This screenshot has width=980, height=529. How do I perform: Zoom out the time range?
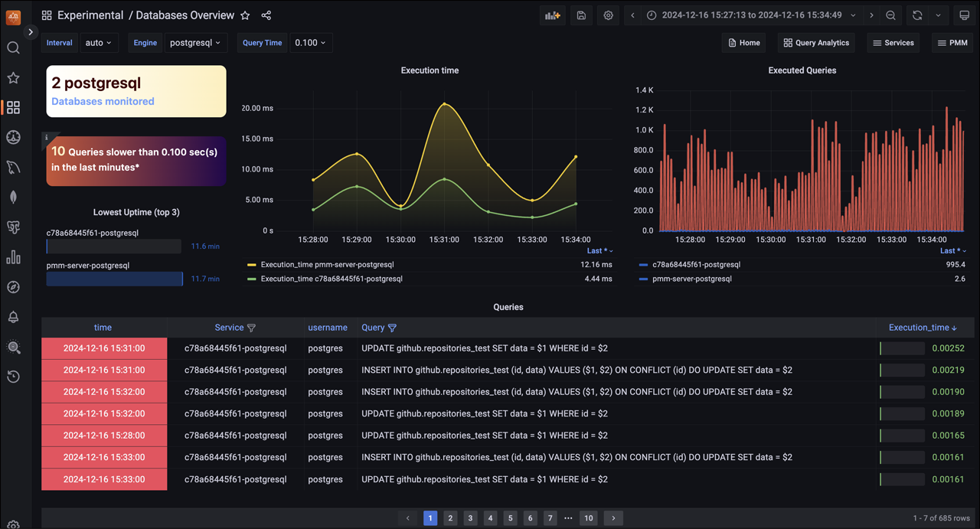click(890, 15)
